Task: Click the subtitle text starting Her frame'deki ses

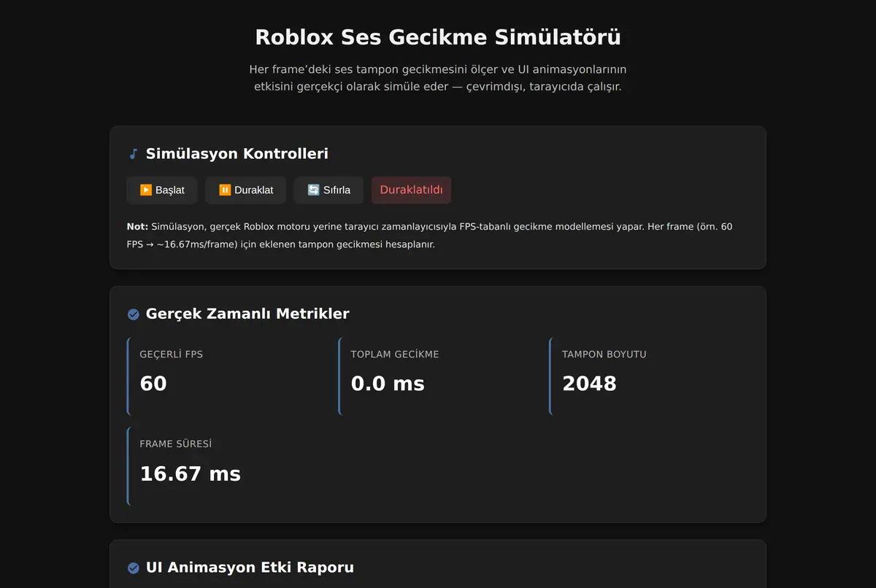Action: [438, 78]
